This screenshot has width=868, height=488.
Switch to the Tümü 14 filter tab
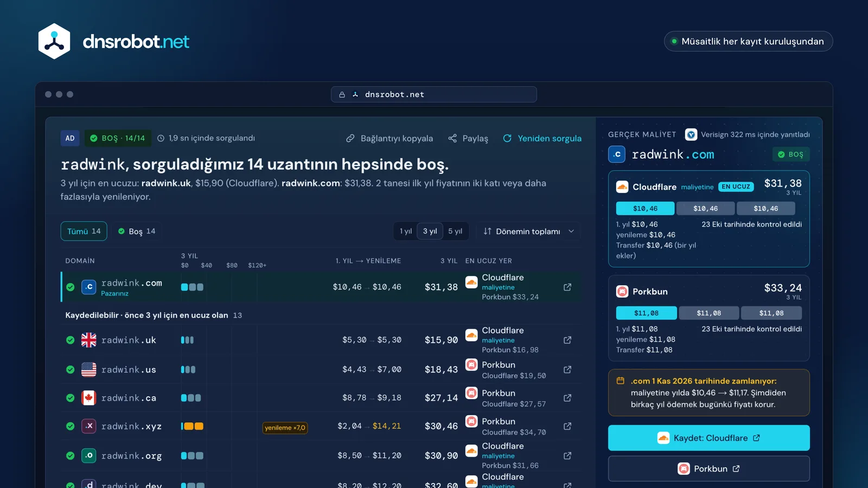click(84, 231)
